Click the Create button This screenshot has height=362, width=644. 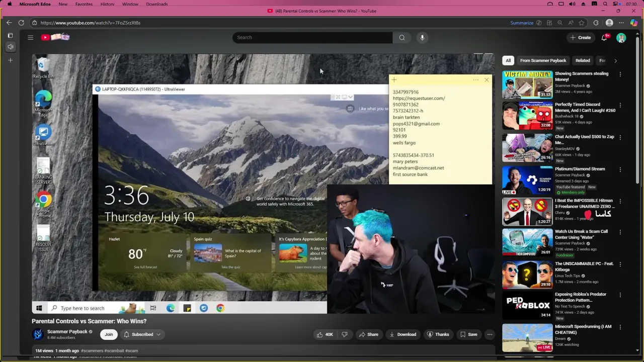tap(580, 38)
